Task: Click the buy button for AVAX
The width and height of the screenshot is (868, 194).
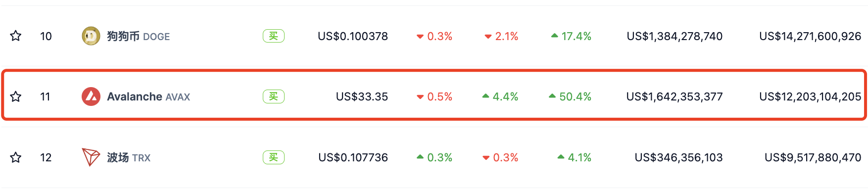Action: [274, 97]
